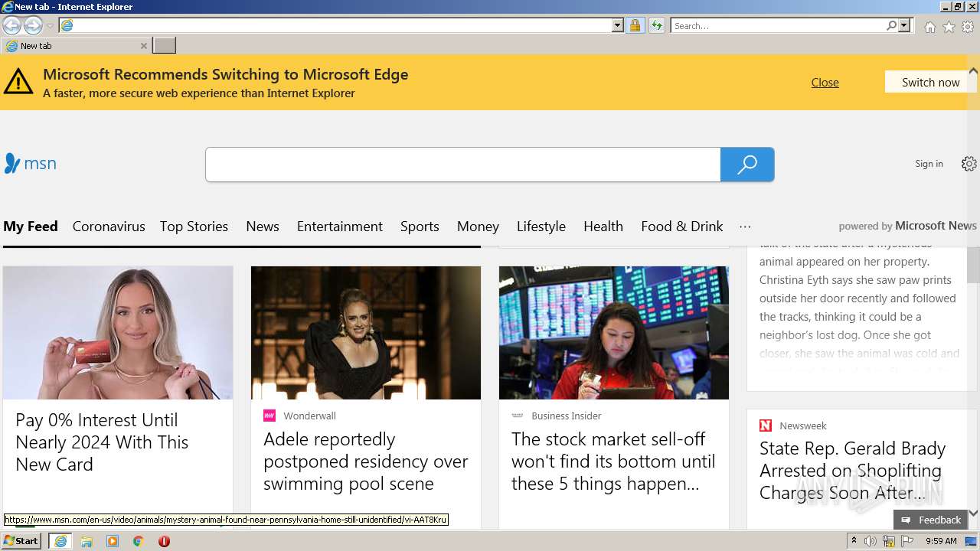
Task: Open the Coronavirus section
Action: tap(109, 227)
